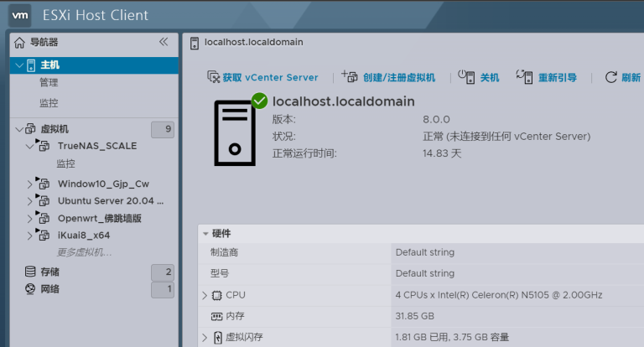Click the version value 8.0.0

click(x=436, y=120)
